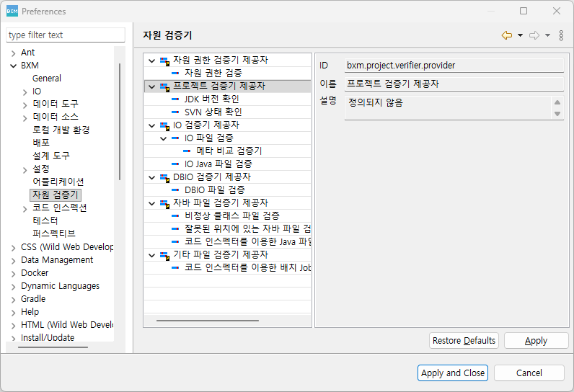The width and height of the screenshot is (574, 392).
Task: Open the back history dropdown arrow
Action: (521, 35)
